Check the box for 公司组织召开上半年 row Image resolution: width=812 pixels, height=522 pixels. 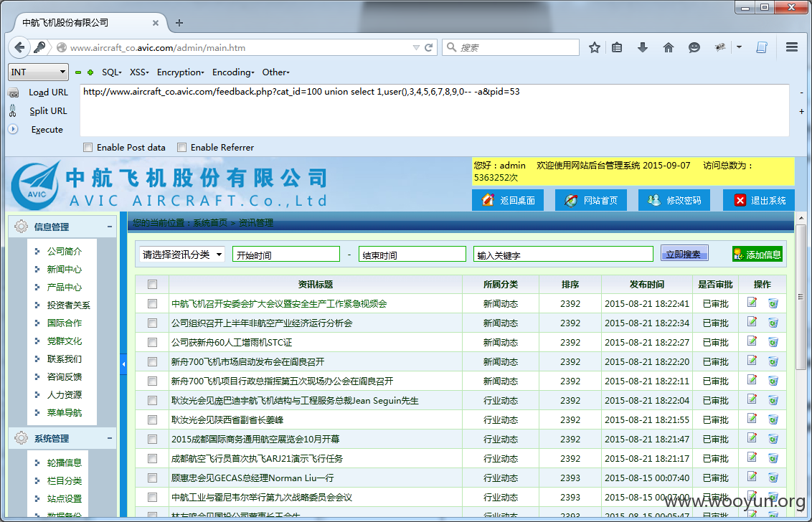point(152,323)
